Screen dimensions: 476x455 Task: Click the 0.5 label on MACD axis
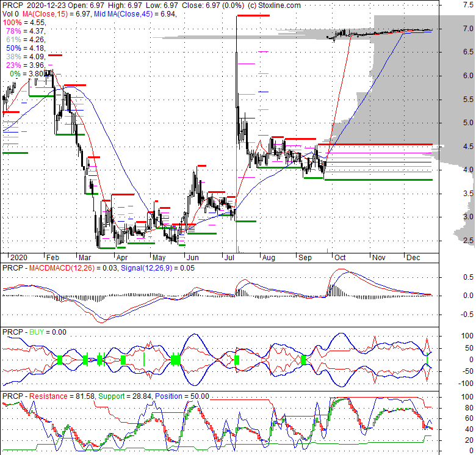click(x=468, y=277)
